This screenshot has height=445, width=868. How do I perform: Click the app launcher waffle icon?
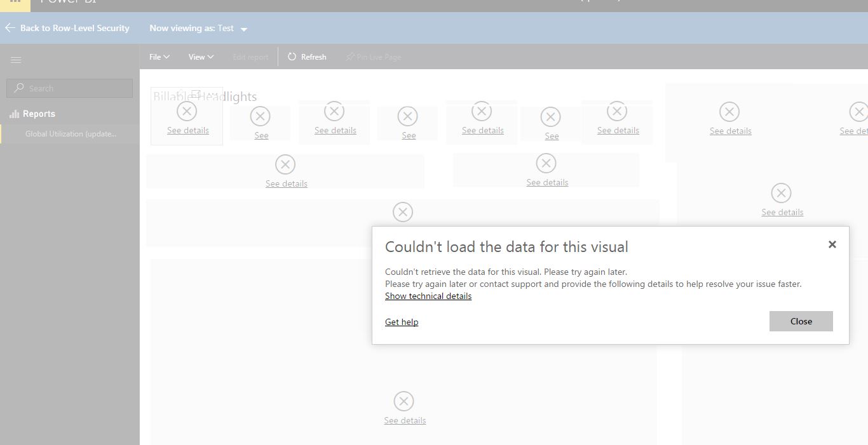[x=15, y=3]
